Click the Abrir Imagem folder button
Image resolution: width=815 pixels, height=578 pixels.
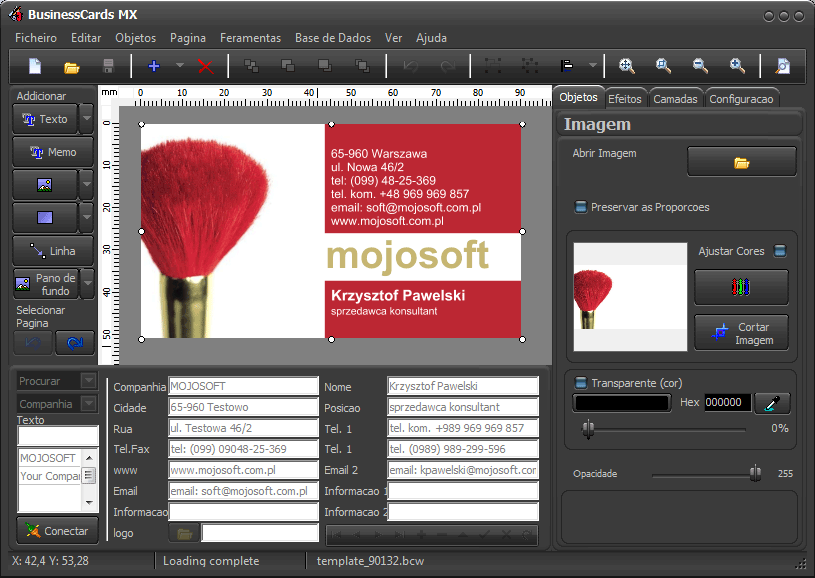coord(741,163)
